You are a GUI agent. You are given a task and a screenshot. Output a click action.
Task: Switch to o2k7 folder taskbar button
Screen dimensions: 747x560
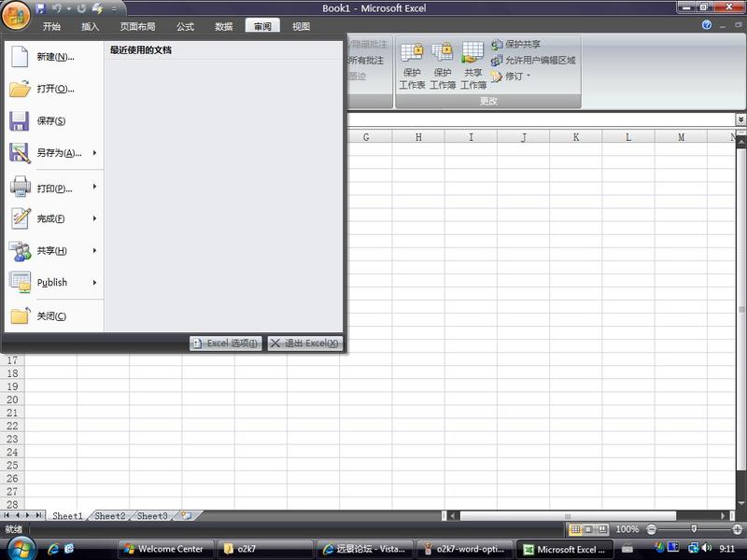tap(265, 549)
